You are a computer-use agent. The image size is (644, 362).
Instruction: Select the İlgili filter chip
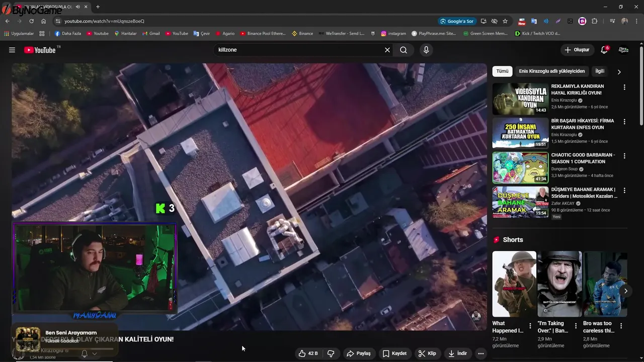coord(600,71)
